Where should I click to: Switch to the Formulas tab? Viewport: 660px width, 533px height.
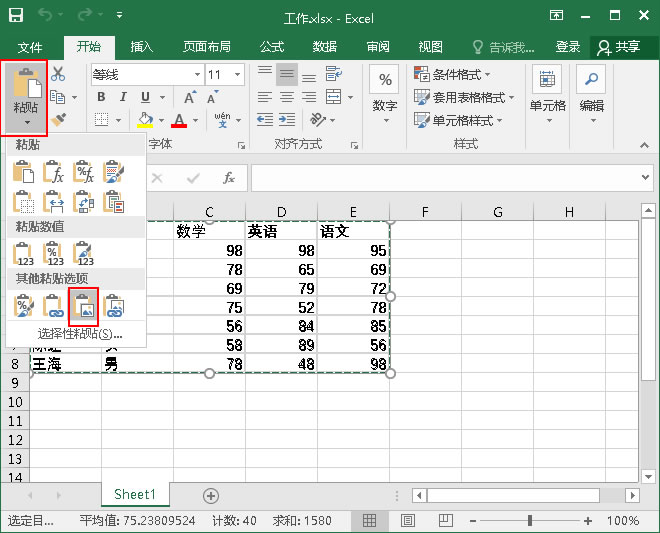(x=271, y=47)
